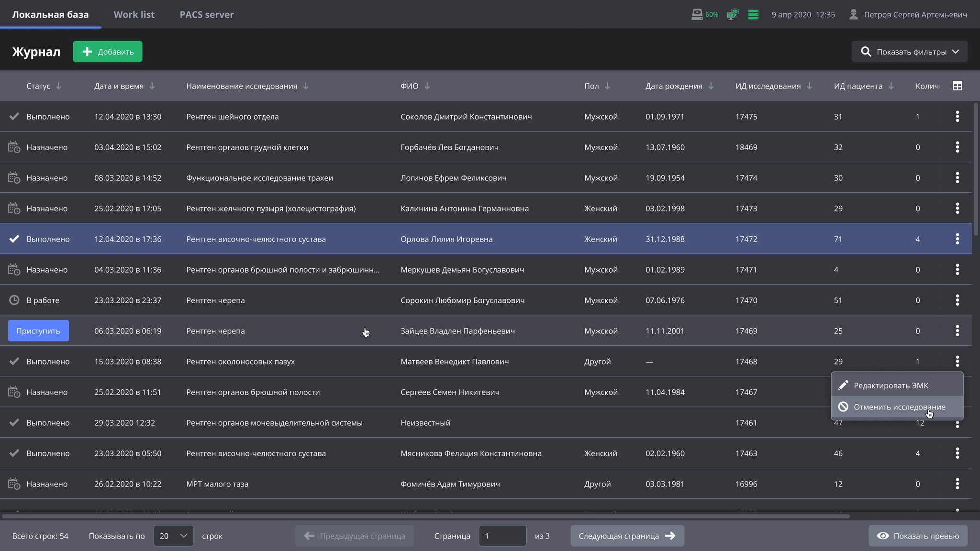Expand the Показать фильтры dropdown
Viewport: 980px width, 551px height.
tap(909, 52)
